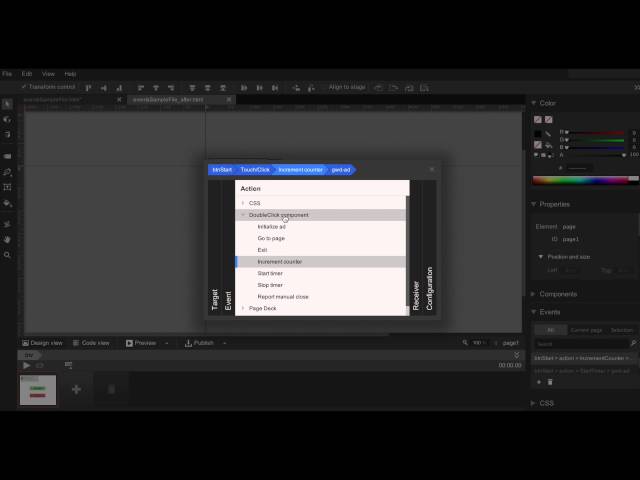
Task: Switch to the Selection events tab
Action: (x=622, y=330)
